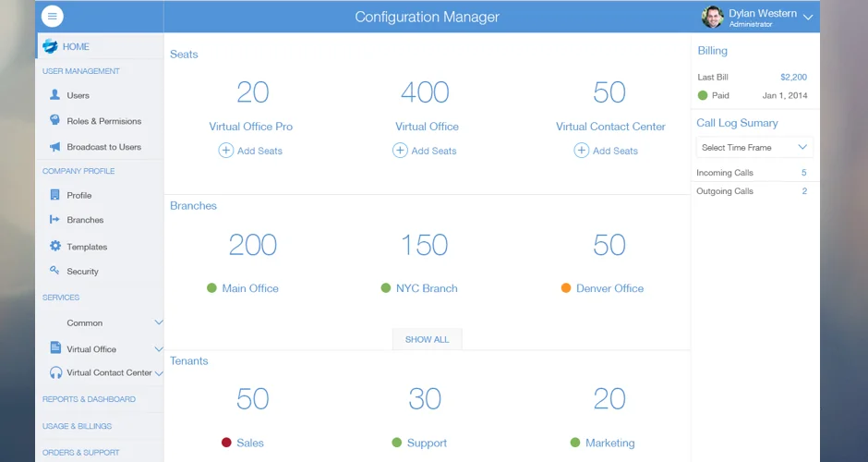
Task: Open REPORTS & DASHBOARD section
Action: 89,399
